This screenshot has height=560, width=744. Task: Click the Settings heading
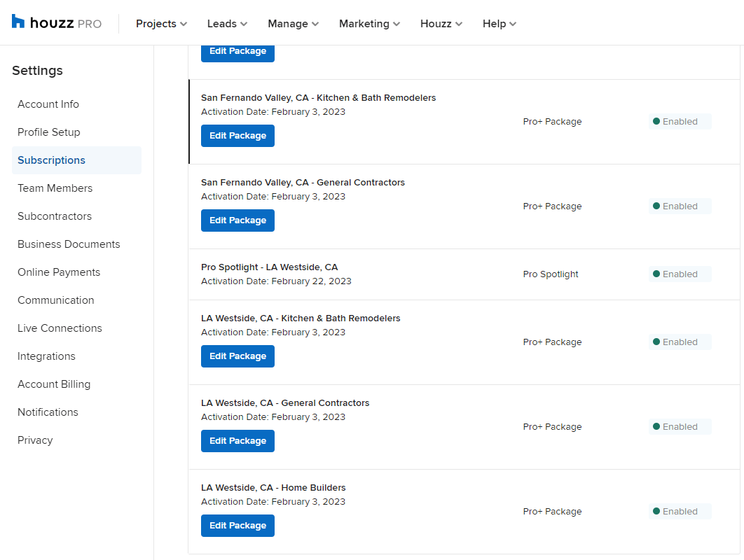(38, 71)
